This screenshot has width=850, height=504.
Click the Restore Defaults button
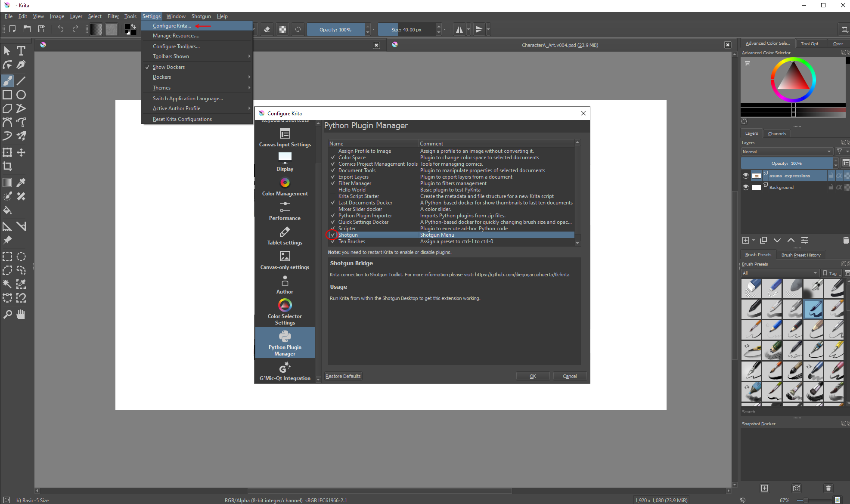point(343,376)
